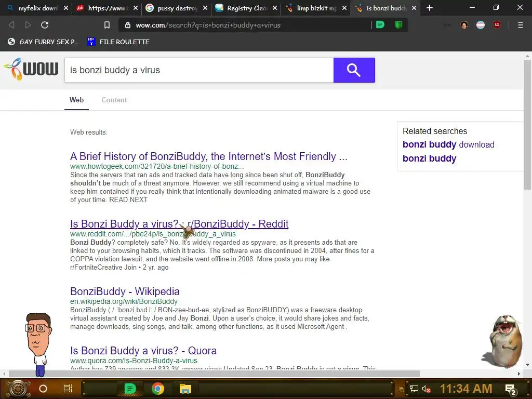Click the horizontal scrollbar thumb
The width and height of the screenshot is (532, 399).
pyautogui.click(x=214, y=374)
